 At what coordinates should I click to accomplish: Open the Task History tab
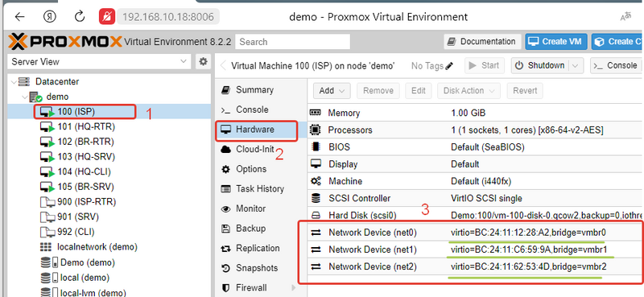[261, 189]
